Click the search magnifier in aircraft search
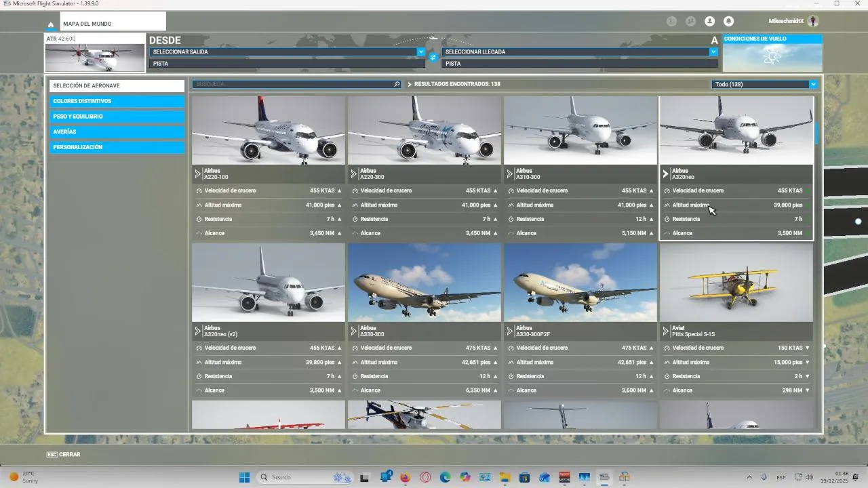The height and width of the screenshot is (488, 868). [397, 85]
